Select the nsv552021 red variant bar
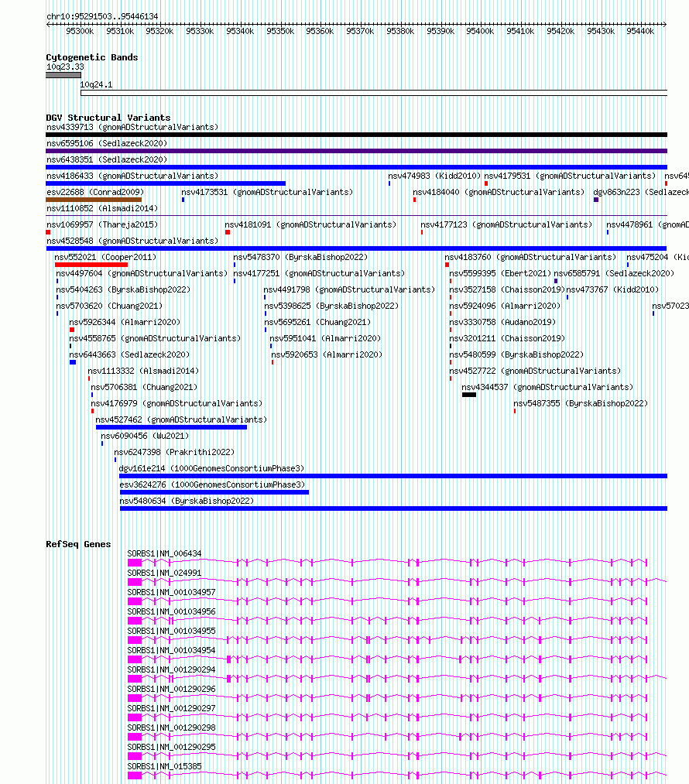 point(91,265)
